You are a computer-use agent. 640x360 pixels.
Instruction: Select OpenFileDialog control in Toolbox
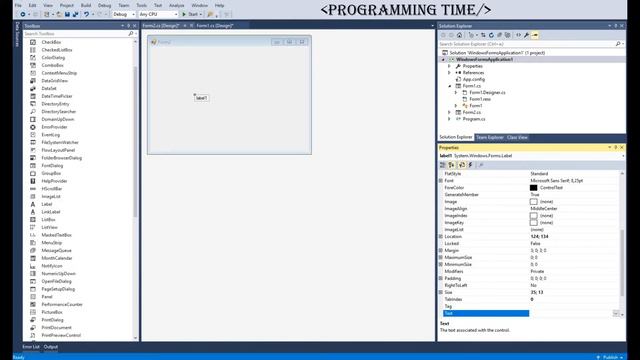[56, 281]
